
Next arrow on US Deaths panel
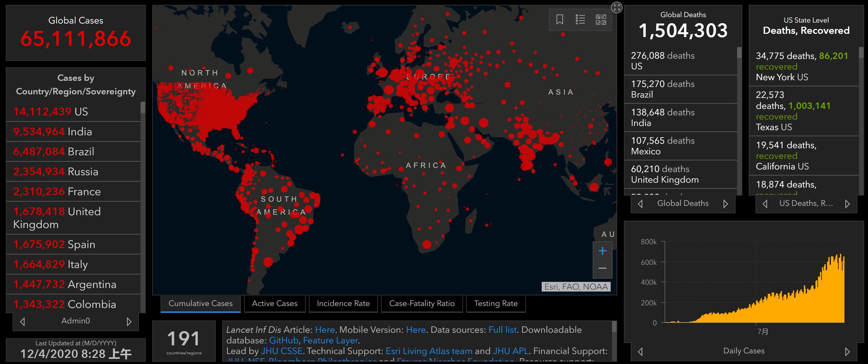pos(847,204)
